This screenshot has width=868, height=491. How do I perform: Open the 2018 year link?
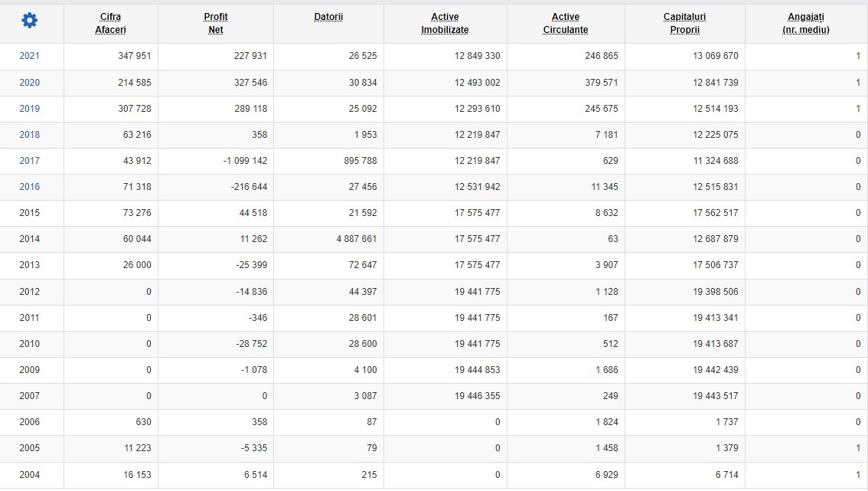(29, 135)
